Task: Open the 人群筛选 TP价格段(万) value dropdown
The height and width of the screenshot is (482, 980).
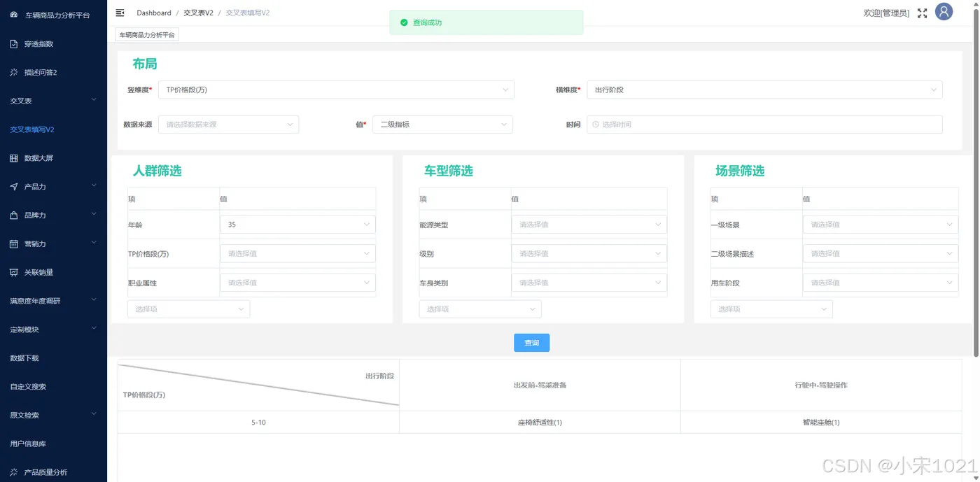Action: [x=297, y=253]
